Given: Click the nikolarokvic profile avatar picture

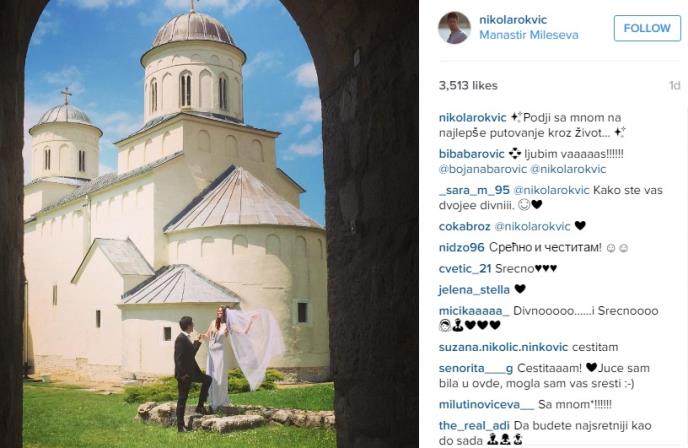Looking at the screenshot, I should 454,28.
